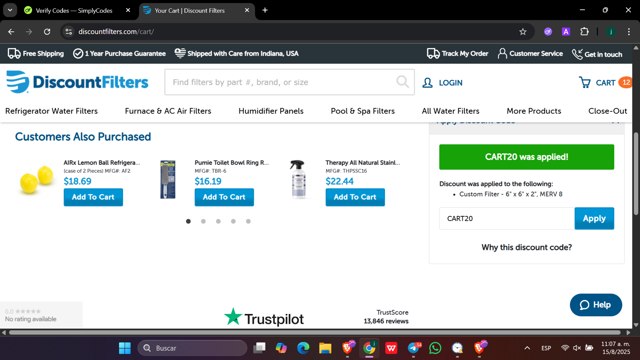This screenshot has width=640, height=360.
Task: Click the page vertical scrollbar
Action: 636,173
